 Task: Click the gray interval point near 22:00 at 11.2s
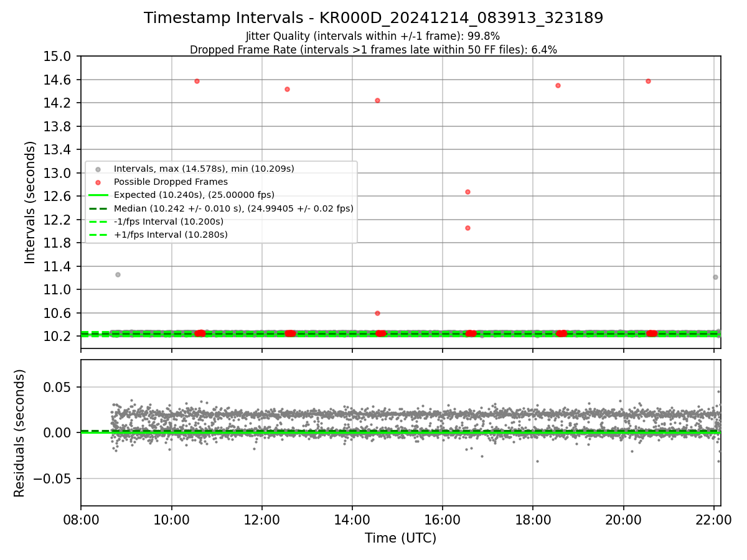coord(715,277)
